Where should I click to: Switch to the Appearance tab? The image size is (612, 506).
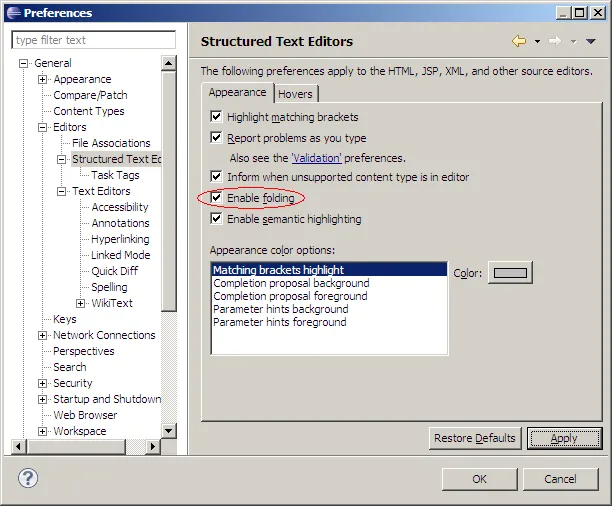[x=237, y=93]
